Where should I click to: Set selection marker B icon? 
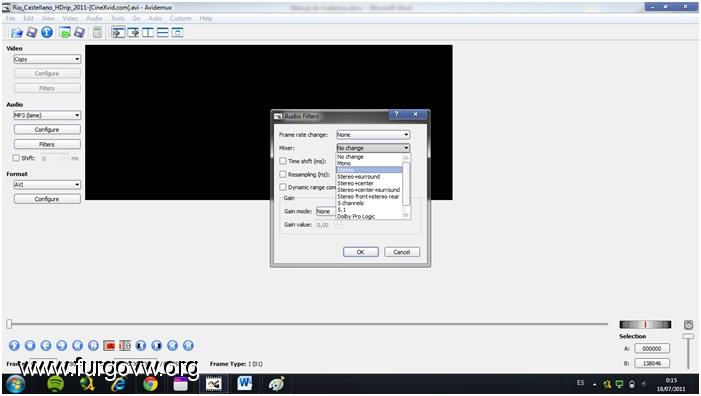tap(125, 345)
